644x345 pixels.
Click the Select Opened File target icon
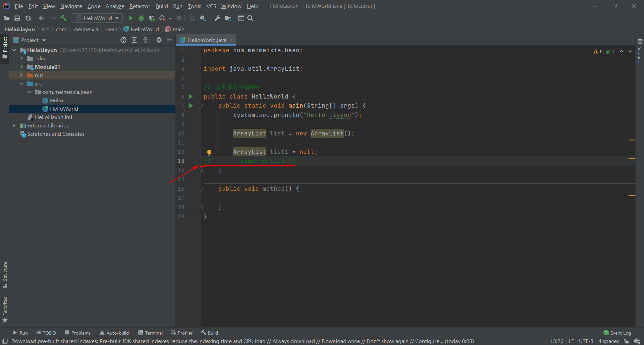coord(123,40)
